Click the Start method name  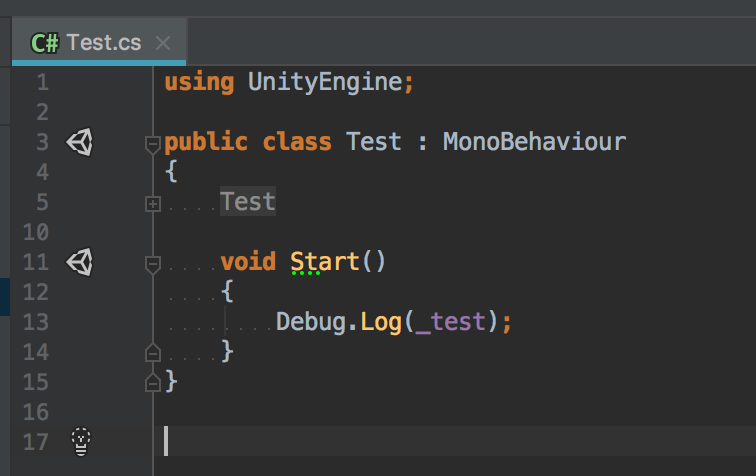pos(325,261)
